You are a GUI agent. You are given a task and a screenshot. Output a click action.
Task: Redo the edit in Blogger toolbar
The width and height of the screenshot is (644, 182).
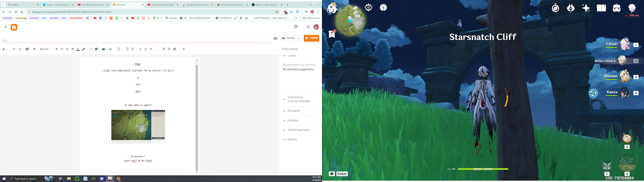[20, 49]
